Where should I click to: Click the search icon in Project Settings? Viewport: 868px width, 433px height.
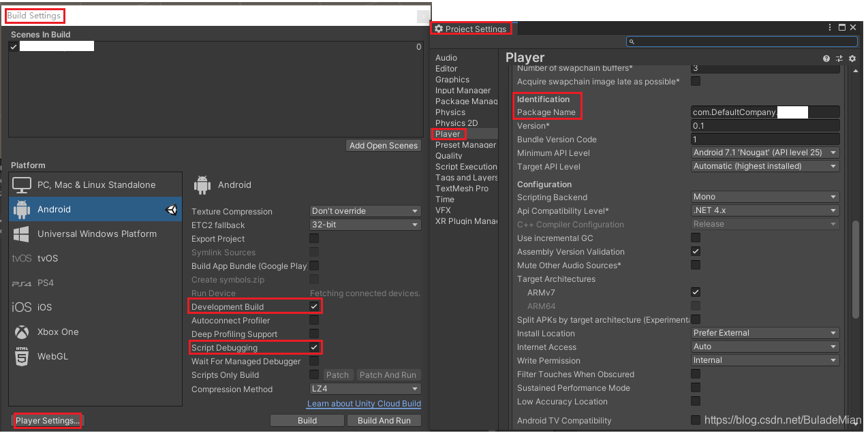coord(632,42)
